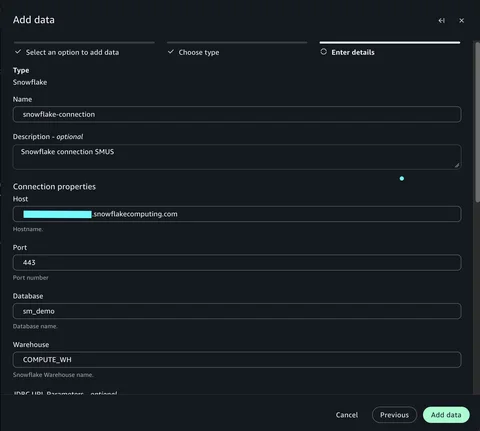
Task: Grab the Description text area resize handle
Action: (457, 165)
